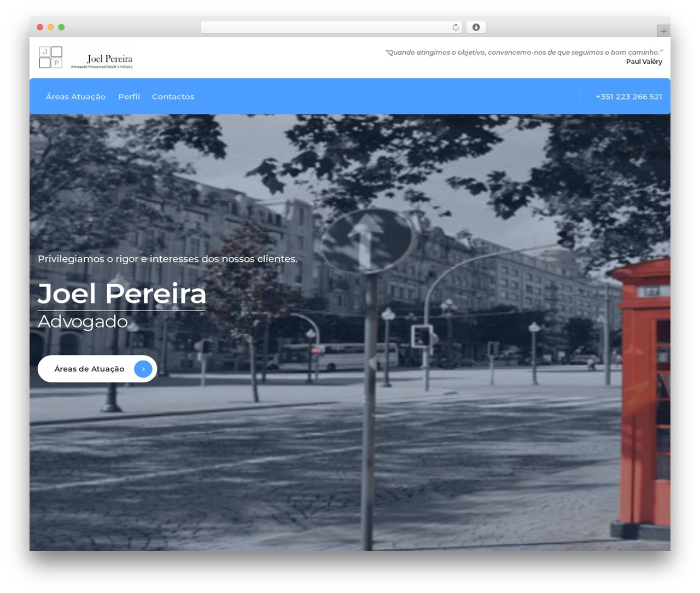Click the Advogado subtitle text
The width and height of the screenshot is (700, 593).
point(83,321)
